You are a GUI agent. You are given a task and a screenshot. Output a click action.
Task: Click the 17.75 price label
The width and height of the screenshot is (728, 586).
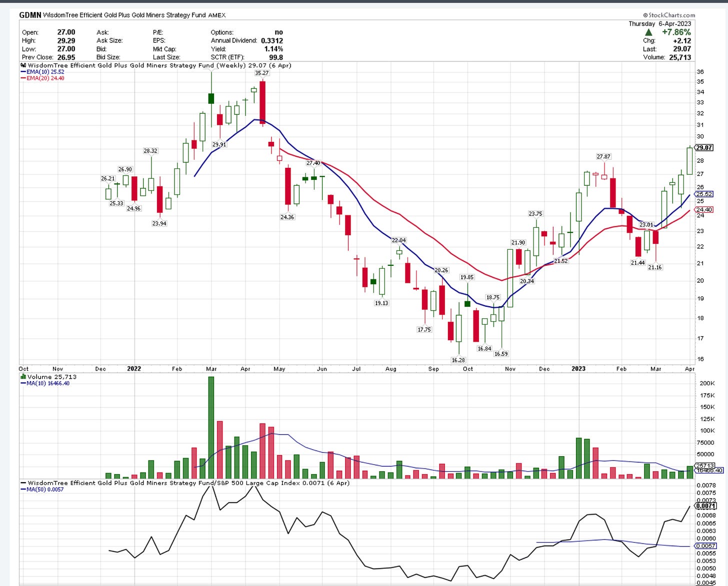pyautogui.click(x=424, y=330)
